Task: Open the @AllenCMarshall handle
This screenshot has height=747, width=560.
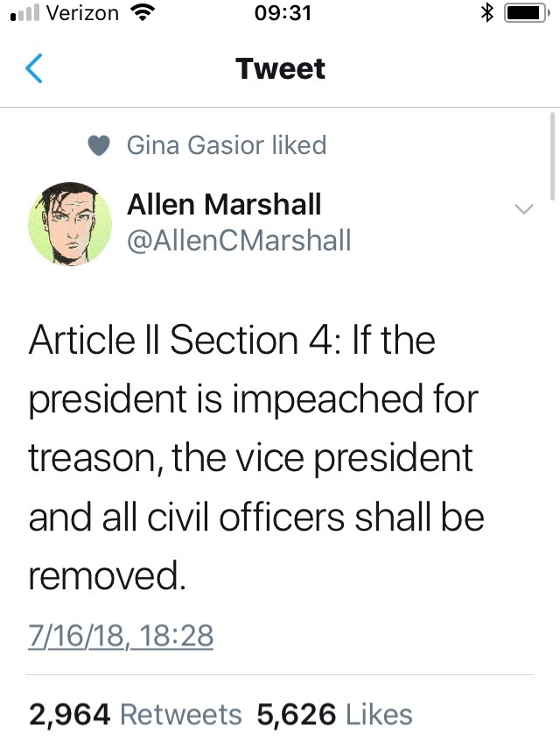Action: pos(239,239)
